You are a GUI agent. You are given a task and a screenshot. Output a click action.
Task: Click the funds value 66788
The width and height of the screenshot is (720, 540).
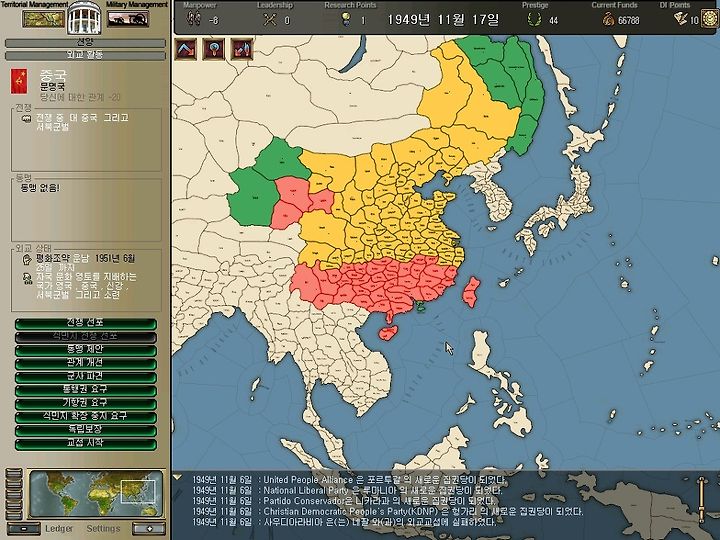pyautogui.click(x=628, y=21)
